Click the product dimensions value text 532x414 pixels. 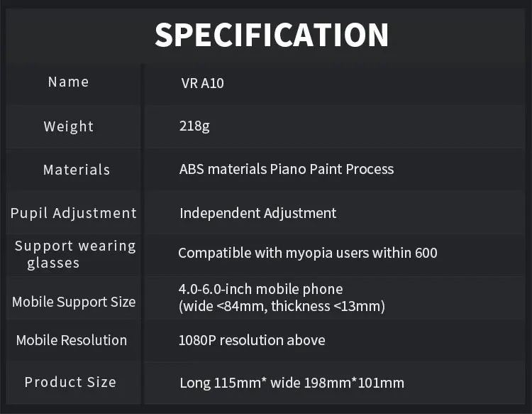point(292,383)
